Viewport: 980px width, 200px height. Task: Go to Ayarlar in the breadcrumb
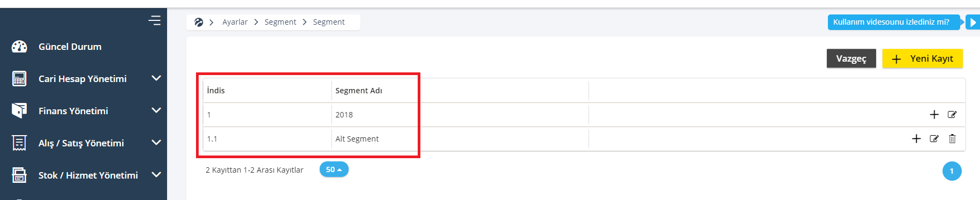tap(235, 22)
